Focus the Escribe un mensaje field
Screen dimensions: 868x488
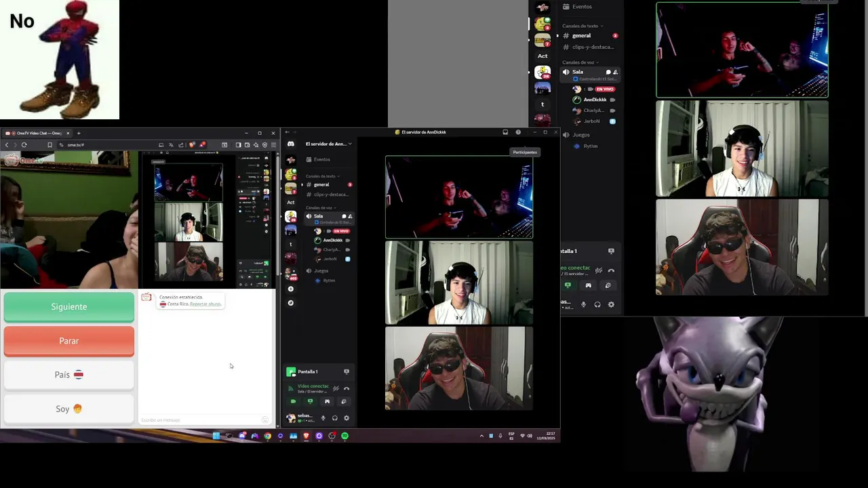click(200, 420)
